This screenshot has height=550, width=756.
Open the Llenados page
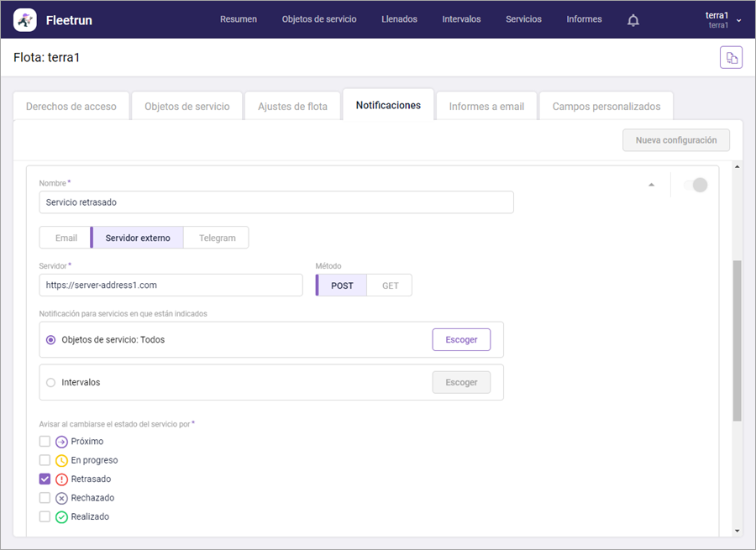coord(399,19)
